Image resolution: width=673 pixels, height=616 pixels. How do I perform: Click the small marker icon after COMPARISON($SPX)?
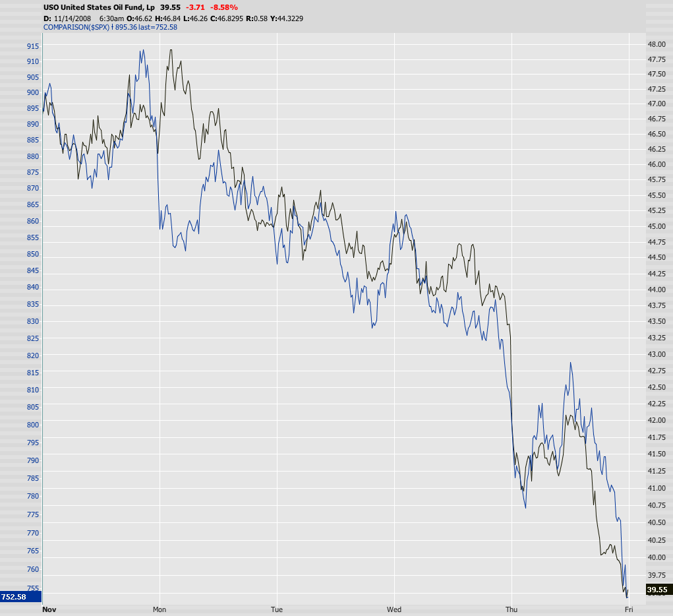click(x=113, y=27)
